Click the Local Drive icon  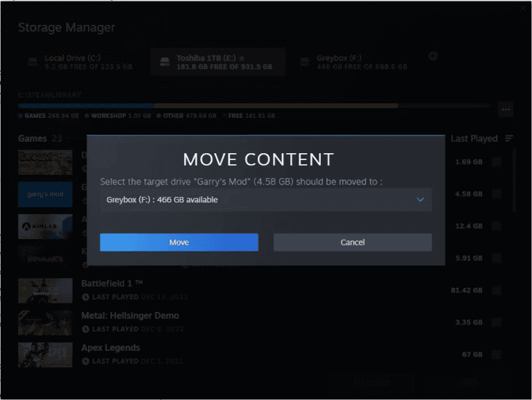[33, 62]
